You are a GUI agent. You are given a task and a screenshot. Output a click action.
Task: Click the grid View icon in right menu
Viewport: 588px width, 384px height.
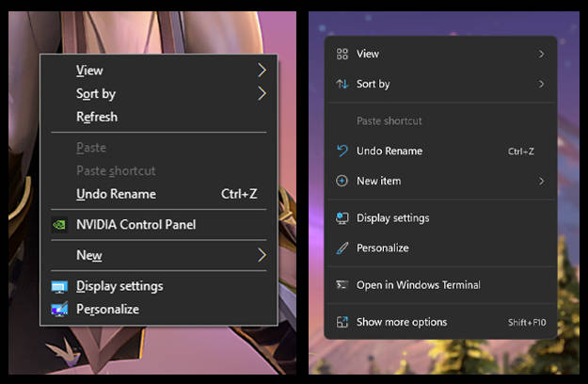(x=342, y=54)
